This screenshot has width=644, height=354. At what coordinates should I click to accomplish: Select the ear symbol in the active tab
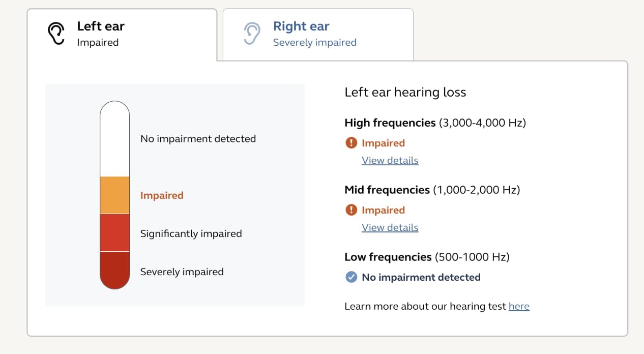[56, 33]
